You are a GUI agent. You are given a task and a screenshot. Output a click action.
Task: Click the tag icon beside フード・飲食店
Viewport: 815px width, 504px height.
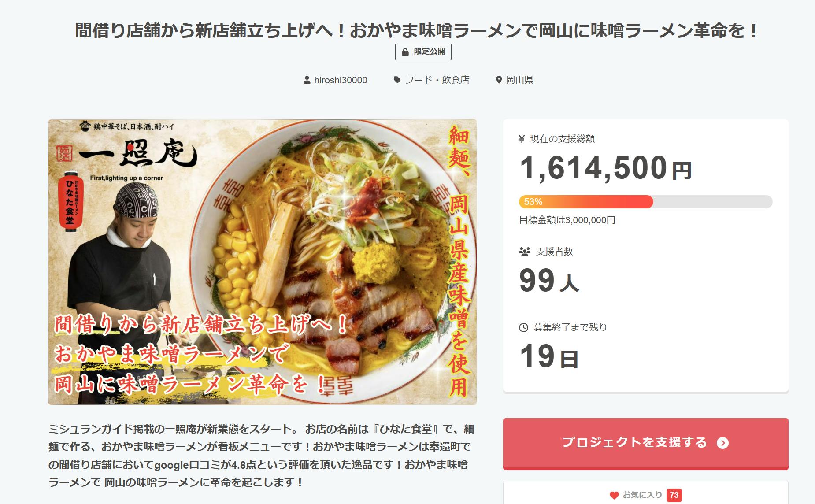click(x=397, y=80)
